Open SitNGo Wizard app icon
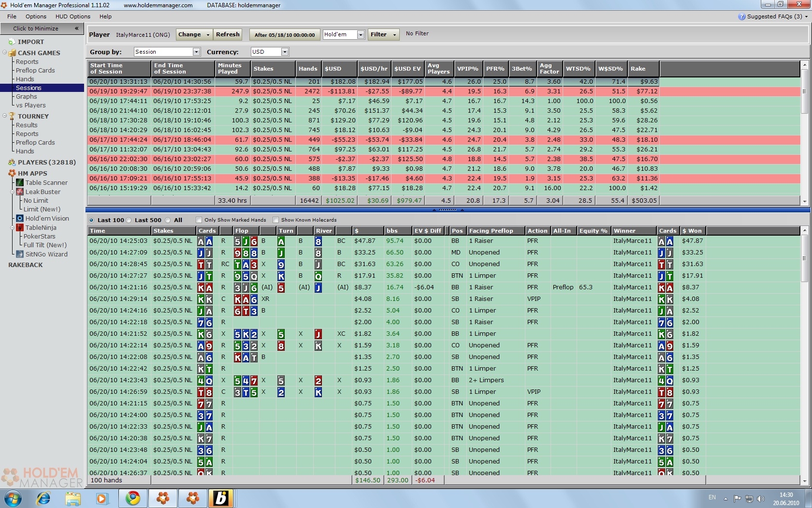The height and width of the screenshot is (508, 812). pyautogui.click(x=20, y=254)
